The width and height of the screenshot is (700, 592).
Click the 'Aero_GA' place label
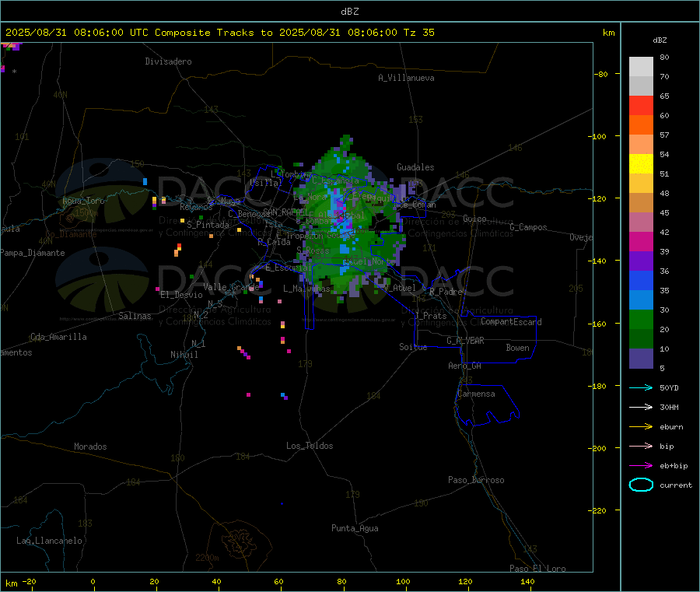tap(465, 366)
